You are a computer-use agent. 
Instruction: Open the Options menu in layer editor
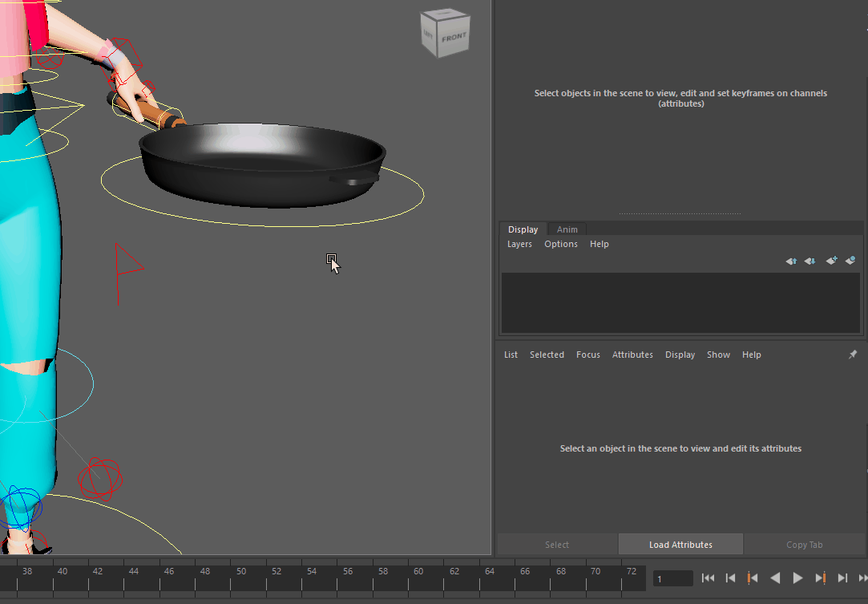click(x=560, y=244)
